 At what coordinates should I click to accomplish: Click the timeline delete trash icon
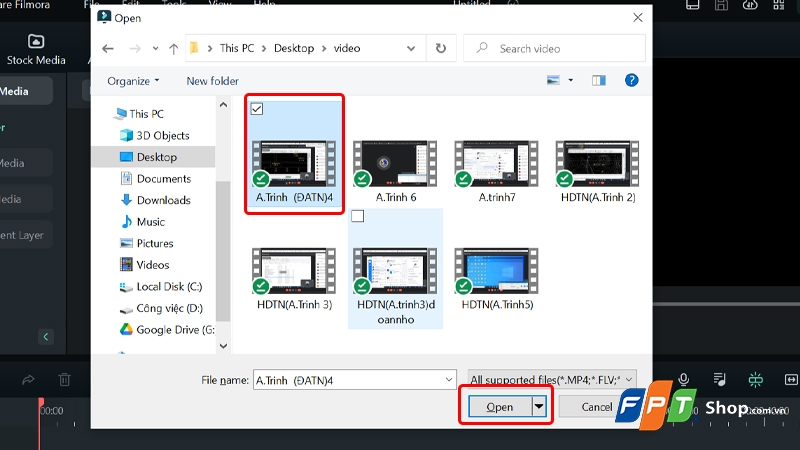pyautogui.click(x=64, y=380)
